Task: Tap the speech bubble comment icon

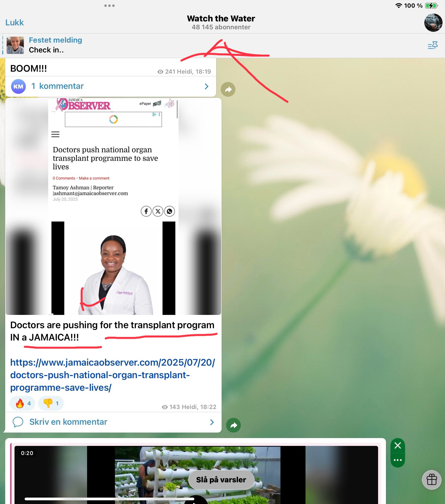Action: (18, 422)
